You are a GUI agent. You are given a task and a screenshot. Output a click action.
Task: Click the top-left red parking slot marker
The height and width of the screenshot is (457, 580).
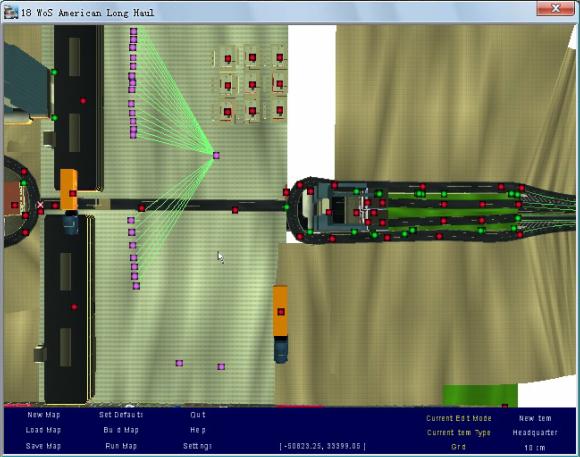coord(228,58)
